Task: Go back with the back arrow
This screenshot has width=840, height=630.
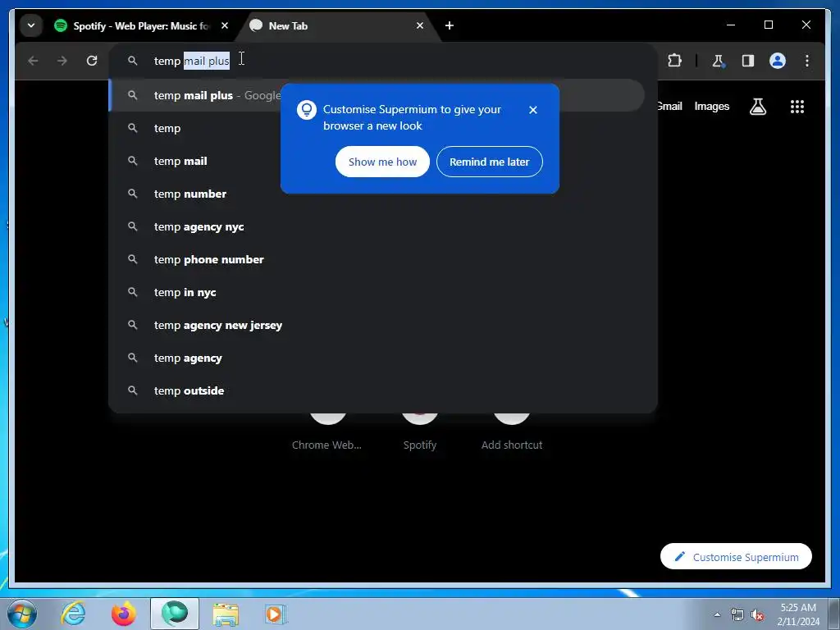Action: (x=33, y=61)
